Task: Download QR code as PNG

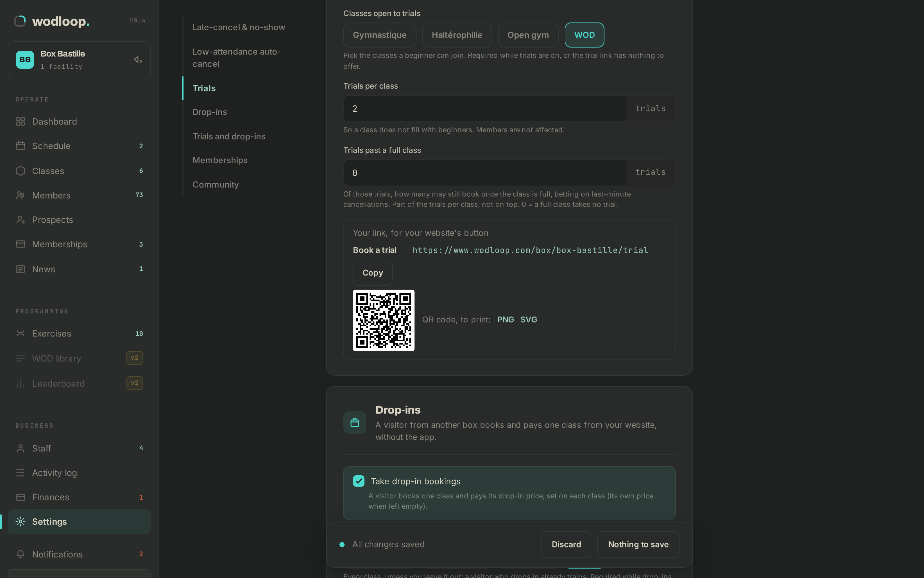Action: point(506,320)
